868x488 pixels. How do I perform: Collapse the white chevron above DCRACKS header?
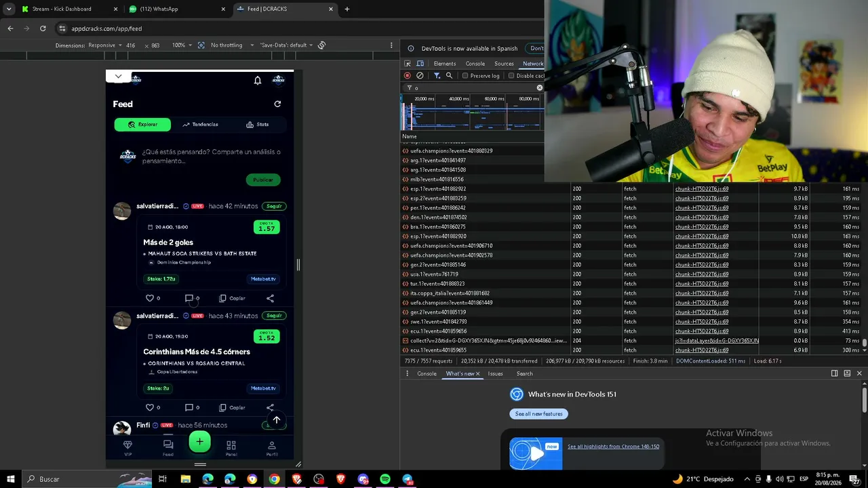click(118, 77)
